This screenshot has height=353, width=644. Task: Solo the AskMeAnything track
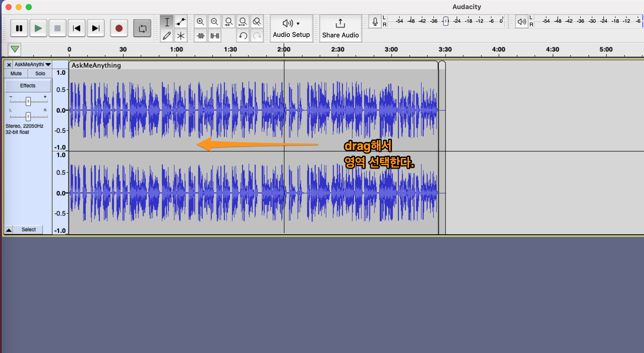[40, 73]
